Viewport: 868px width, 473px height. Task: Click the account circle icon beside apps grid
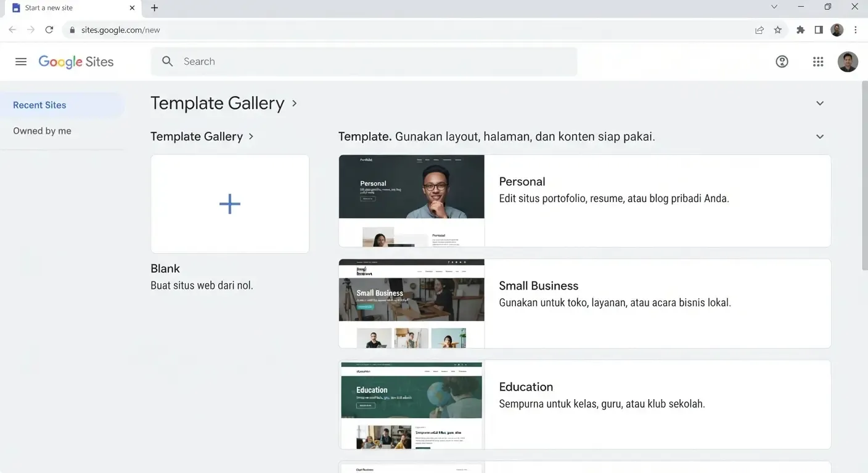tap(782, 62)
